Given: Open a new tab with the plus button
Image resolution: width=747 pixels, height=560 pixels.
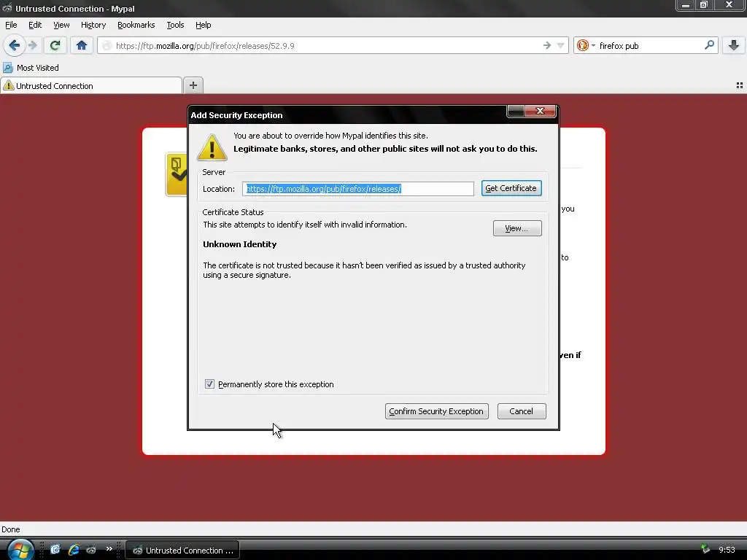Looking at the screenshot, I should [193, 85].
